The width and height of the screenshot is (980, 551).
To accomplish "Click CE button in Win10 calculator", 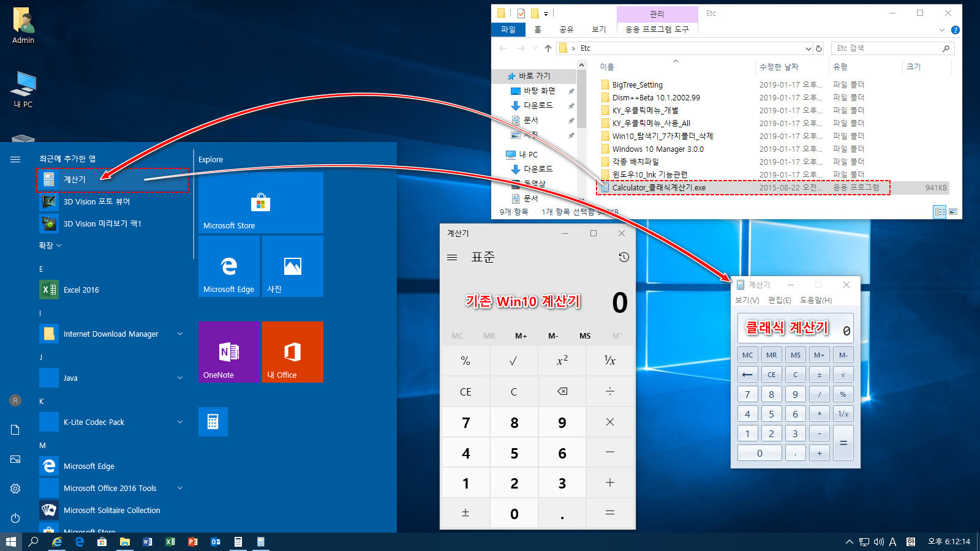I will click(466, 391).
